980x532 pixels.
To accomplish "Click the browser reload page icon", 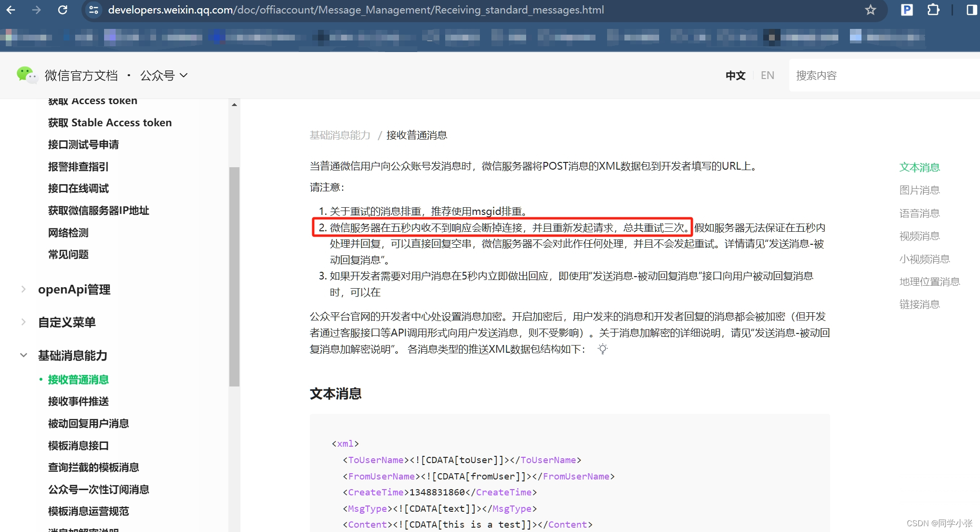I will pyautogui.click(x=63, y=10).
